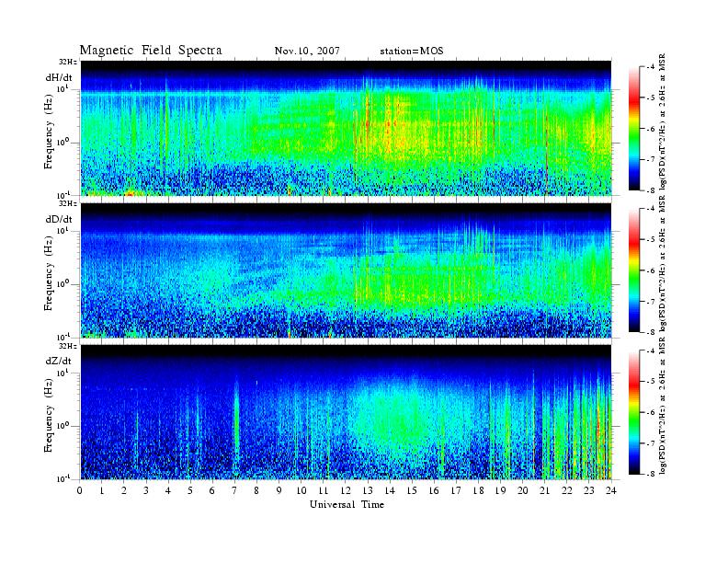This screenshot has width=728, height=563.
Task: Click hour "1" on the time axis
Action: tap(102, 490)
